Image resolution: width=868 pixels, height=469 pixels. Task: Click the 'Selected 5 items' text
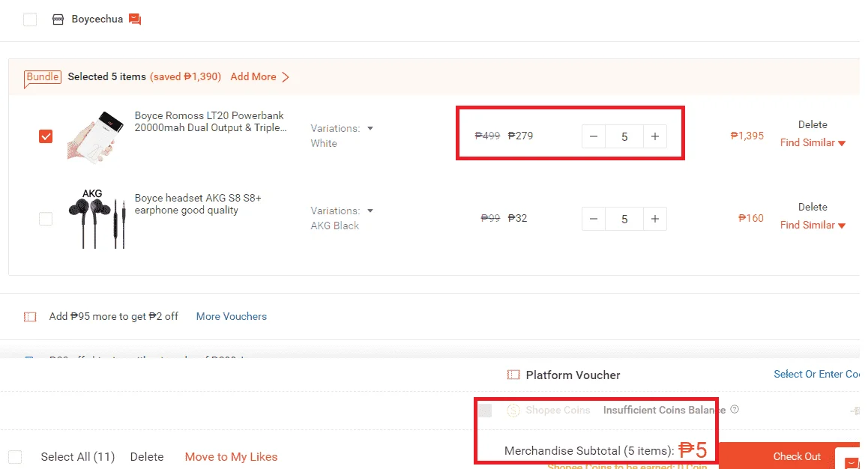click(x=107, y=77)
